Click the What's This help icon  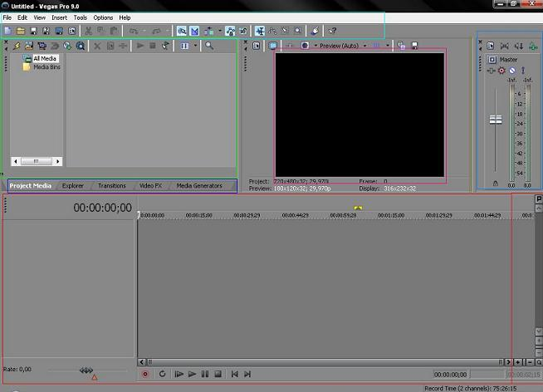[332, 31]
